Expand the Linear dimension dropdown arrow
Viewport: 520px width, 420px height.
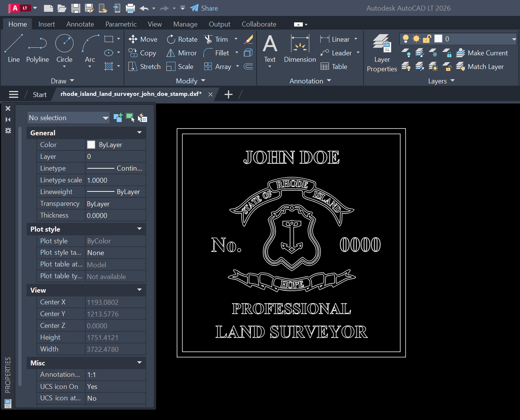pos(356,39)
